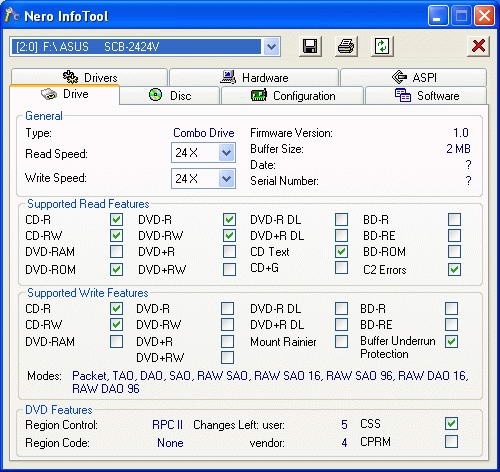Toggle Mount Rainier checkbox
The image size is (500, 472).
pyautogui.click(x=341, y=342)
